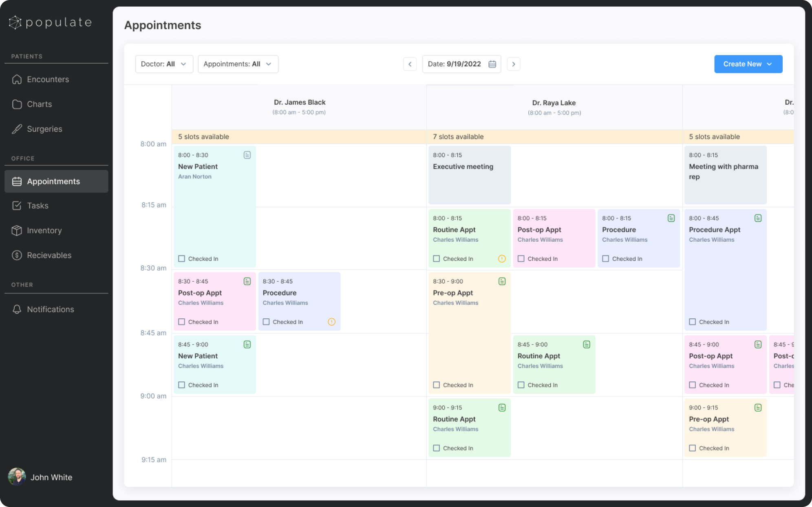
Task: Select the Surgeries scalpel icon
Action: tap(17, 129)
